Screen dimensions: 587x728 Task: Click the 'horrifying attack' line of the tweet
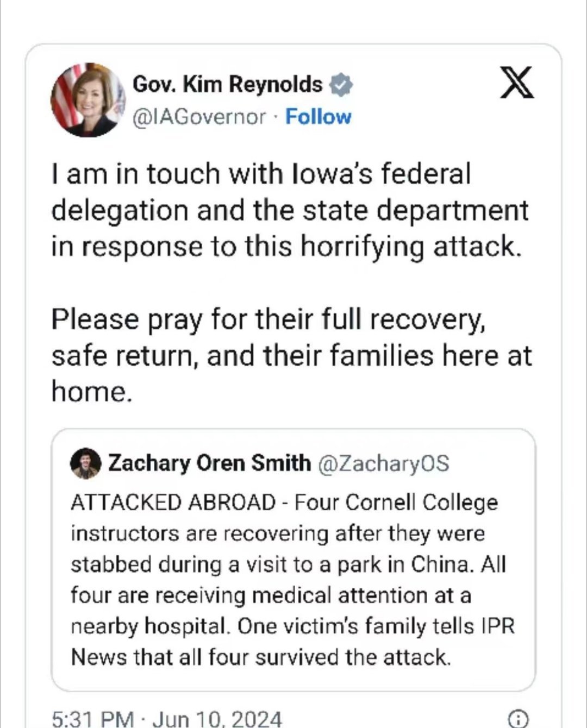coord(286,246)
